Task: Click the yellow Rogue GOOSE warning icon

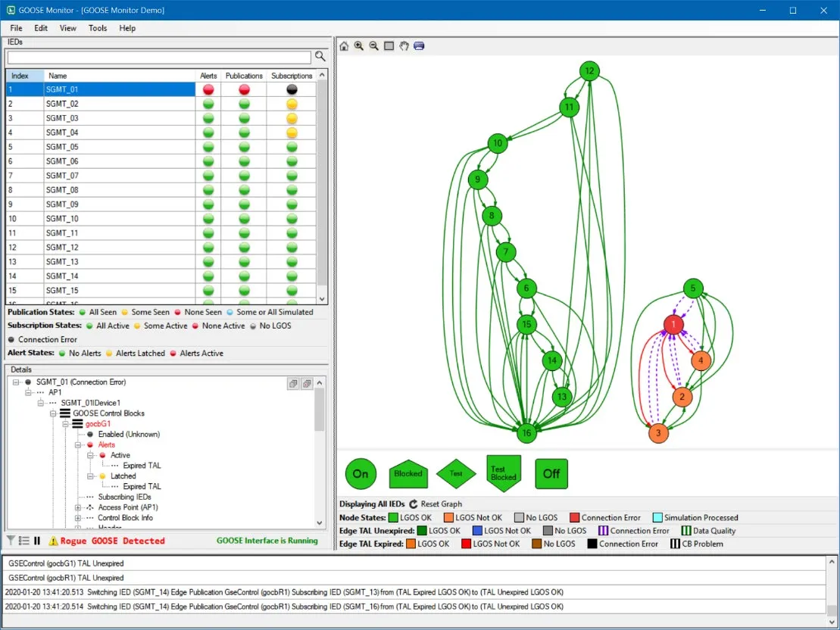Action: [53, 541]
